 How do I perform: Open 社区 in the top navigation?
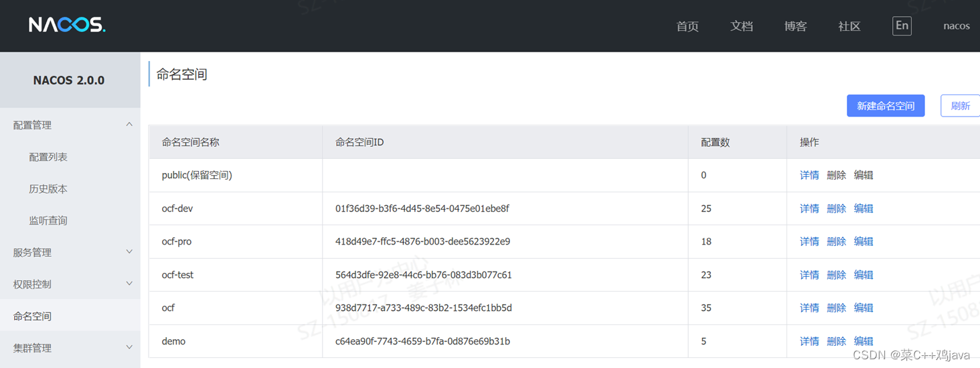[x=849, y=26]
